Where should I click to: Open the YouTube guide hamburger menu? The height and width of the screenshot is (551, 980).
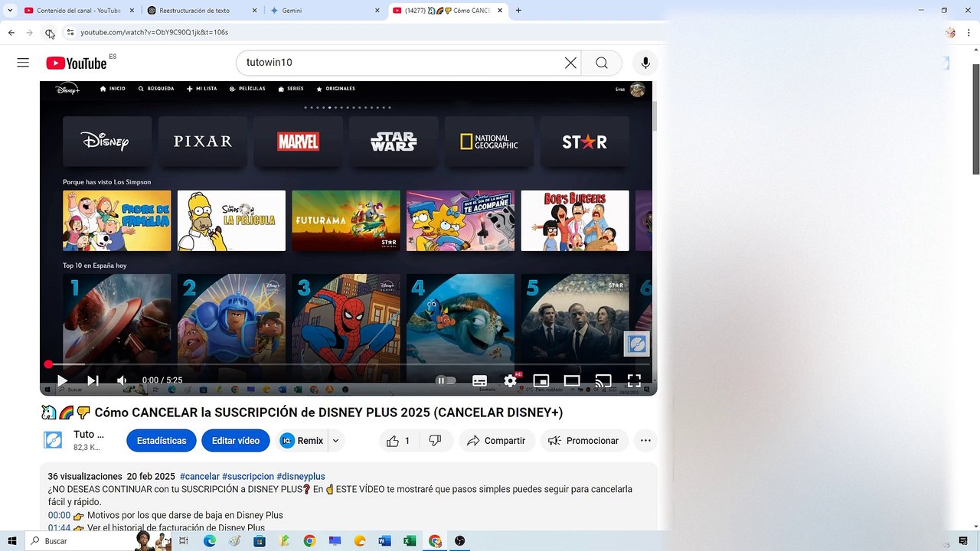pos(23,63)
